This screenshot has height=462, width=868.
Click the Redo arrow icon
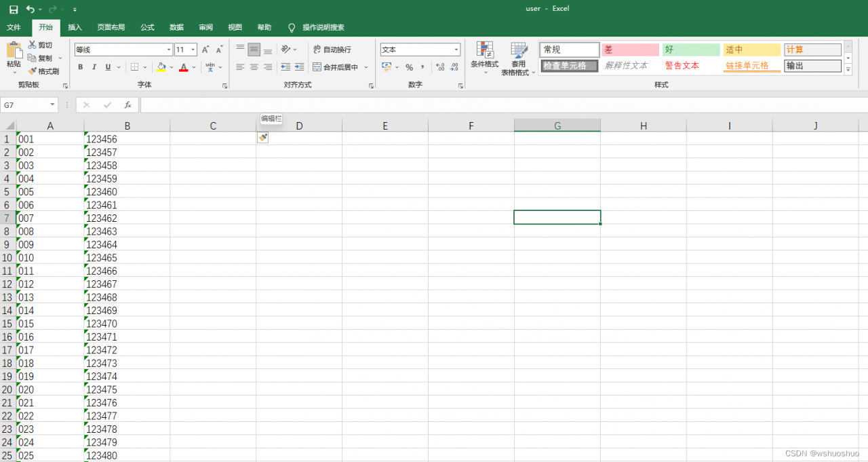point(52,9)
